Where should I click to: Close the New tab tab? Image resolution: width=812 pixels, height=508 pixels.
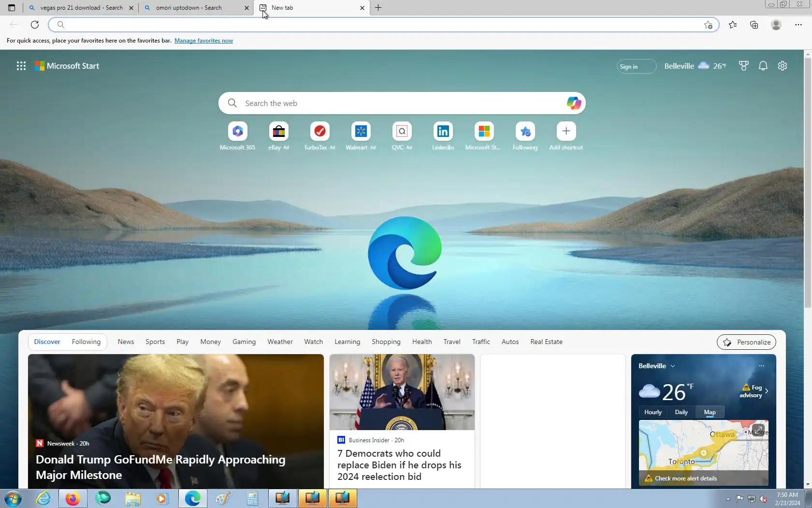(x=362, y=8)
